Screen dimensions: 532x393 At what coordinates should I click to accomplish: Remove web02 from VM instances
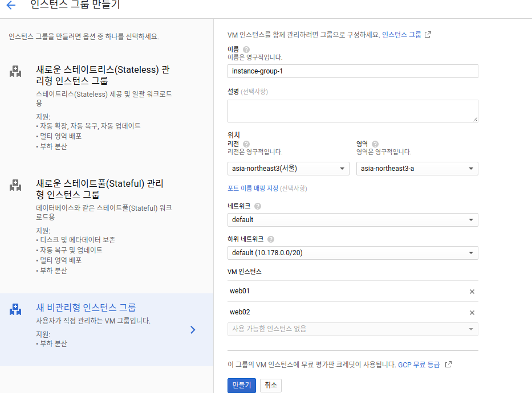(472, 313)
